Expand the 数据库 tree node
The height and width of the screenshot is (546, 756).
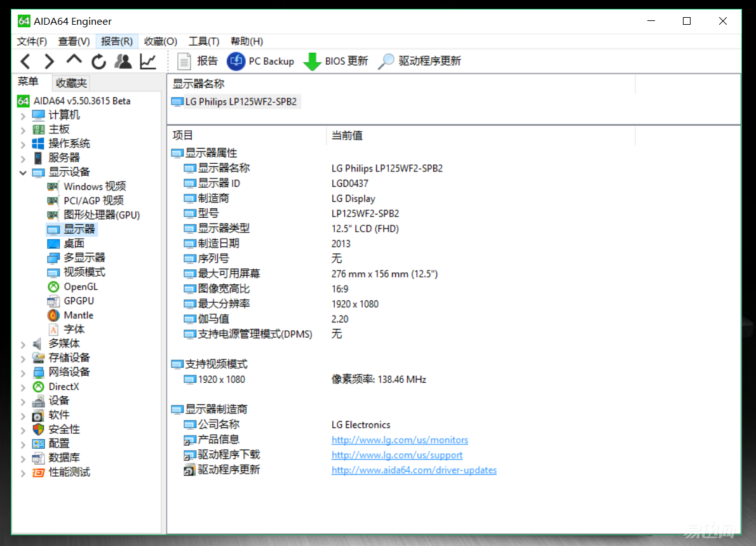click(x=23, y=458)
